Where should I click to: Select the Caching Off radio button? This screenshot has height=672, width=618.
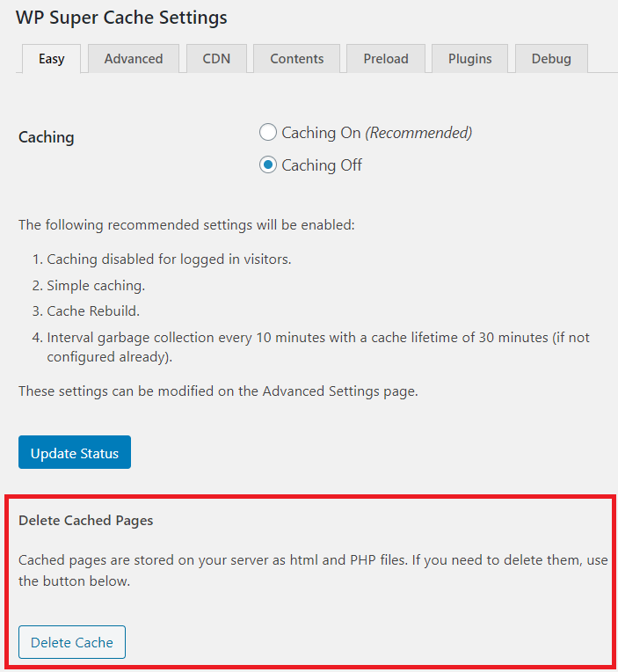(268, 165)
